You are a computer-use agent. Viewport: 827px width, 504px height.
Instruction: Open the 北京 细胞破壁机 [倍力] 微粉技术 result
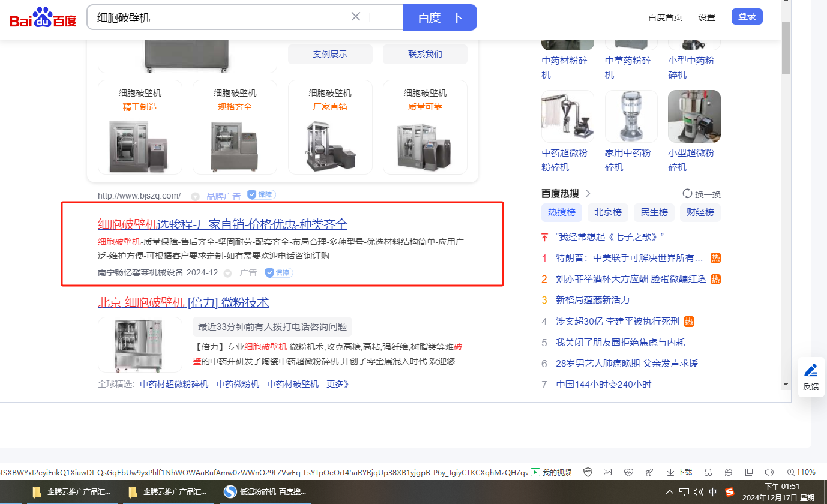click(x=183, y=302)
